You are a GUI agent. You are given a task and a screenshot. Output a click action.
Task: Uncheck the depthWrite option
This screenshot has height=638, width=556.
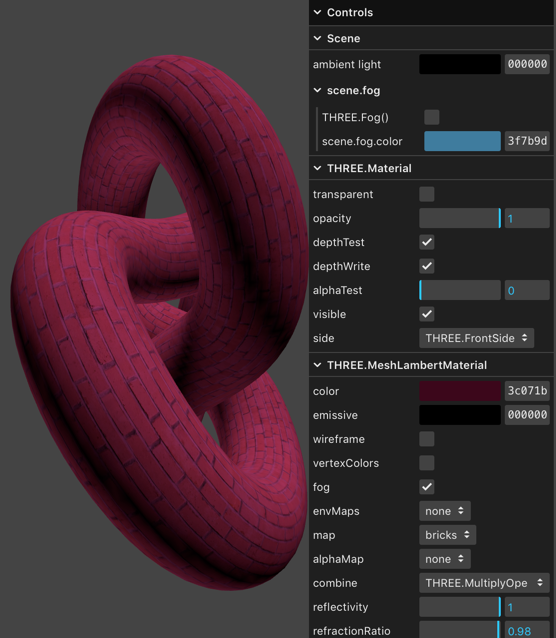427,266
